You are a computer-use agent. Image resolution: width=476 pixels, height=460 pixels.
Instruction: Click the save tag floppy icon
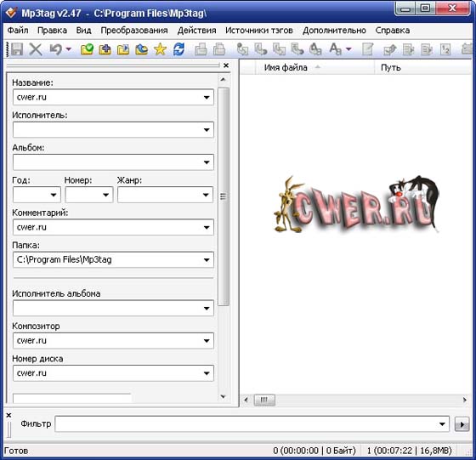point(17,49)
